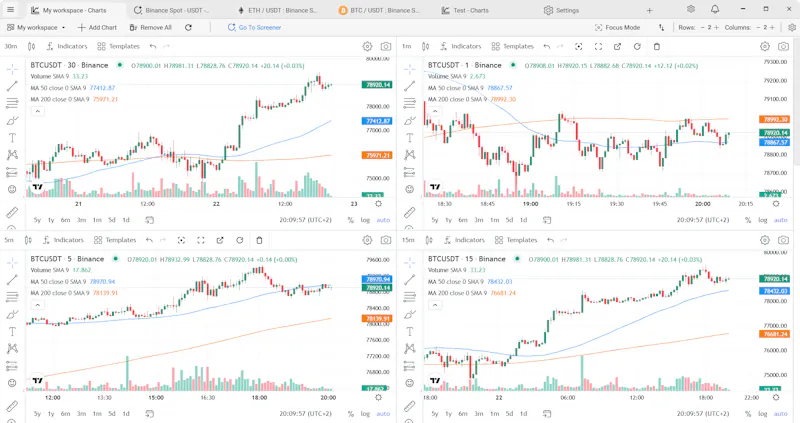
Task: Toggle log scale in top-right chart
Action: coord(763,220)
